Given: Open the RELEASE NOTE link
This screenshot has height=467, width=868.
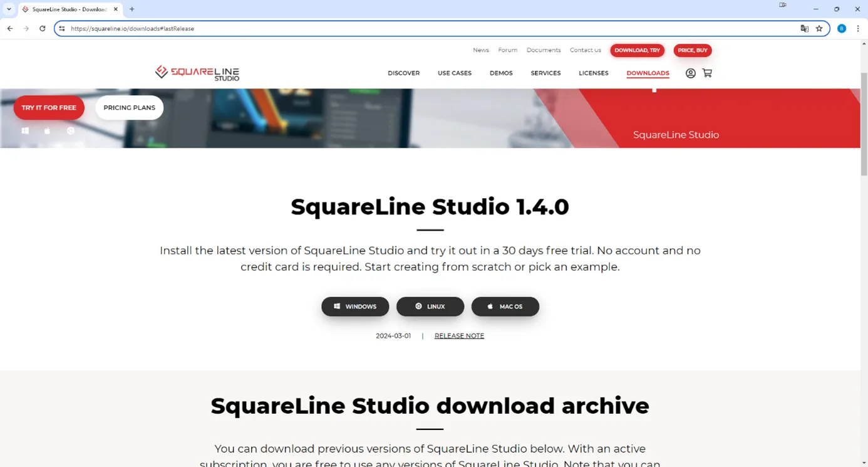Looking at the screenshot, I should pos(459,336).
